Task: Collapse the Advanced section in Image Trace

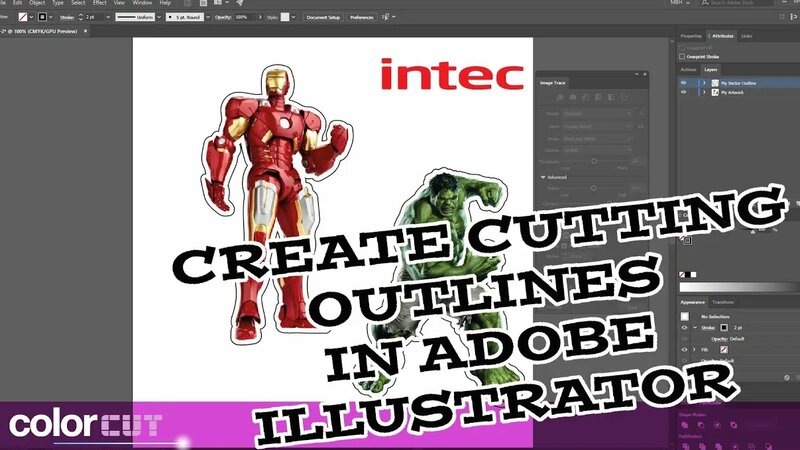Action: click(x=543, y=177)
